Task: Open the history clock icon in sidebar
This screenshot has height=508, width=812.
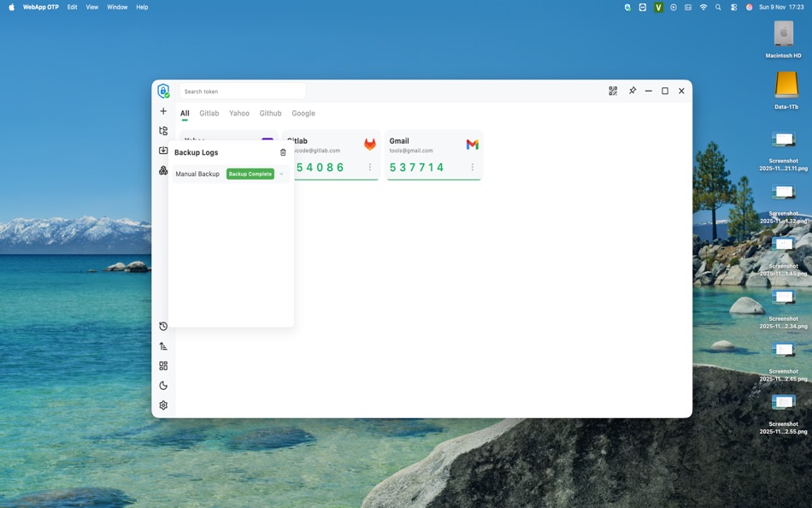Action: click(163, 326)
